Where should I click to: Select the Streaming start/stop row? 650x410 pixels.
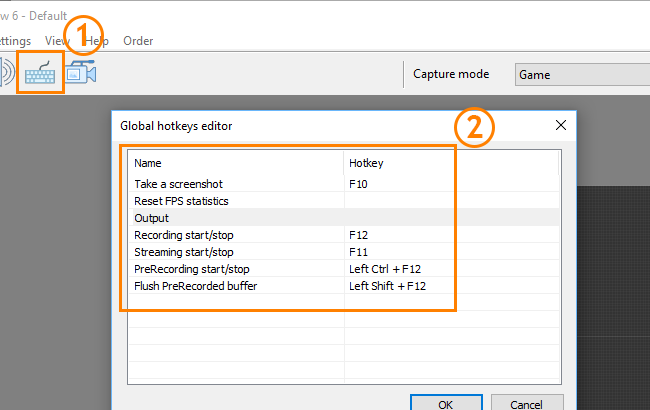click(344, 252)
